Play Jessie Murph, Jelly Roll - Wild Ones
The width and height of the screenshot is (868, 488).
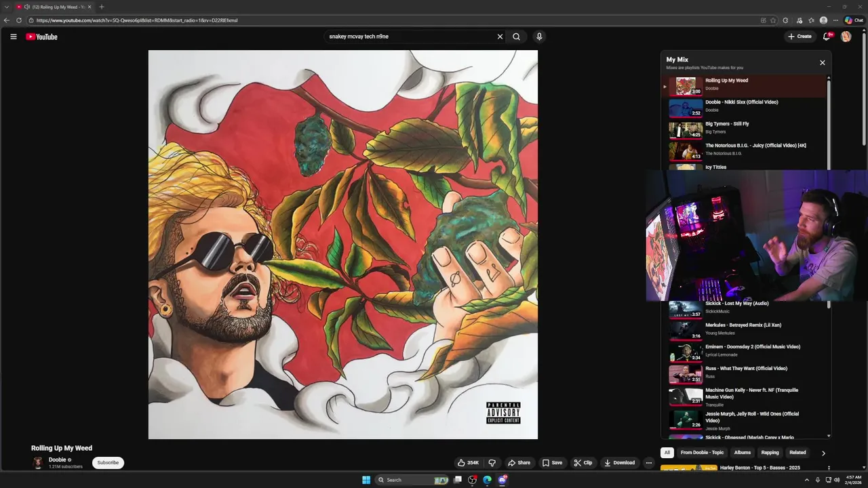click(x=744, y=420)
